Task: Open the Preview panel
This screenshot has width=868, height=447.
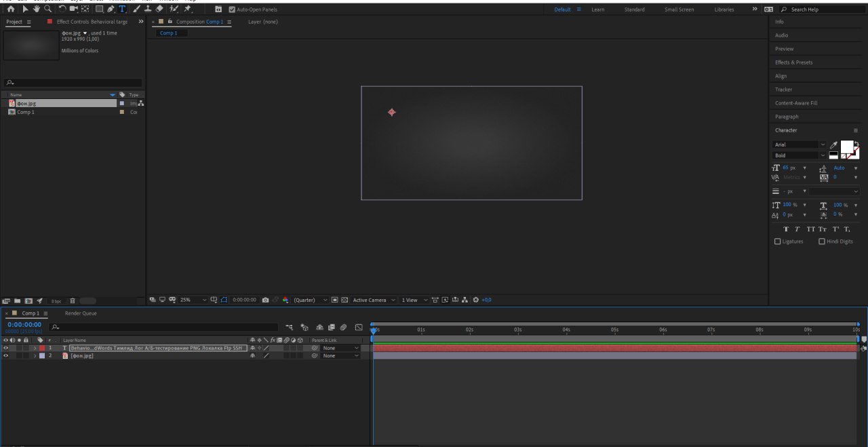Action: pyautogui.click(x=784, y=49)
